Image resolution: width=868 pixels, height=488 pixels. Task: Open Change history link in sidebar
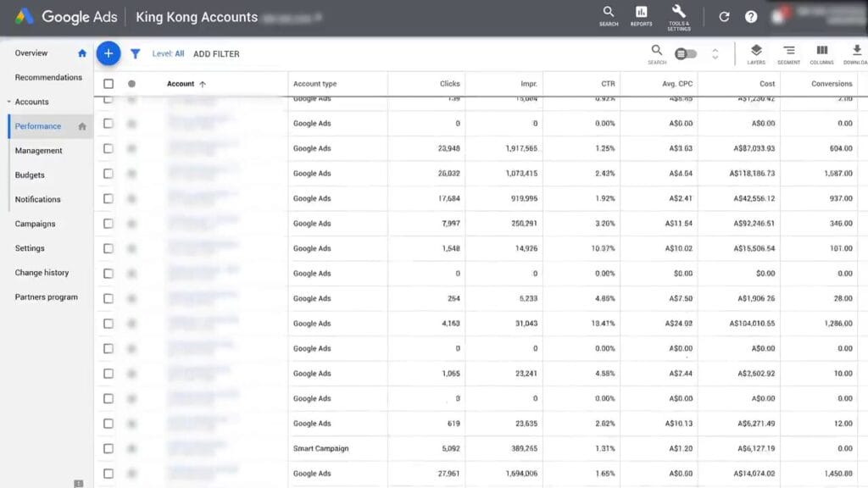tap(42, 273)
